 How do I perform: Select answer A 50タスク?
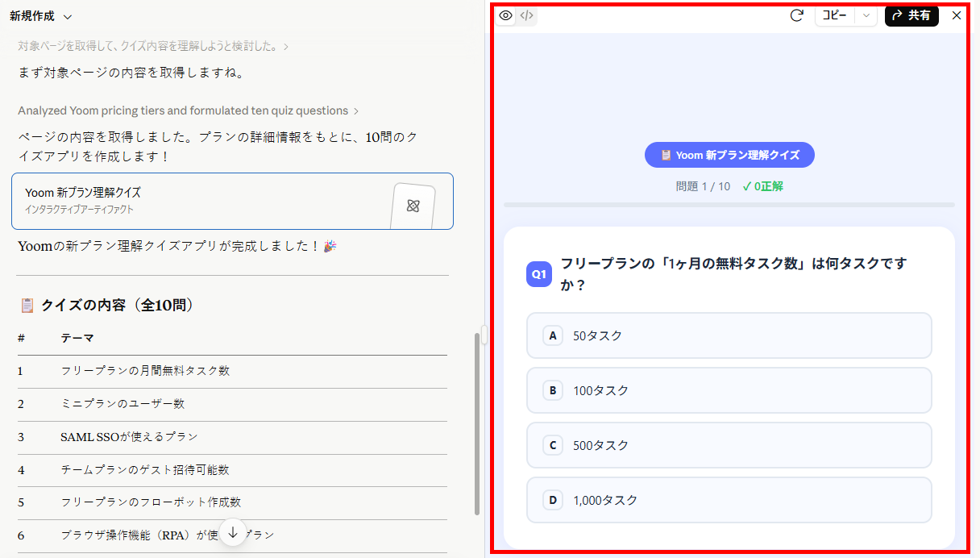(729, 335)
